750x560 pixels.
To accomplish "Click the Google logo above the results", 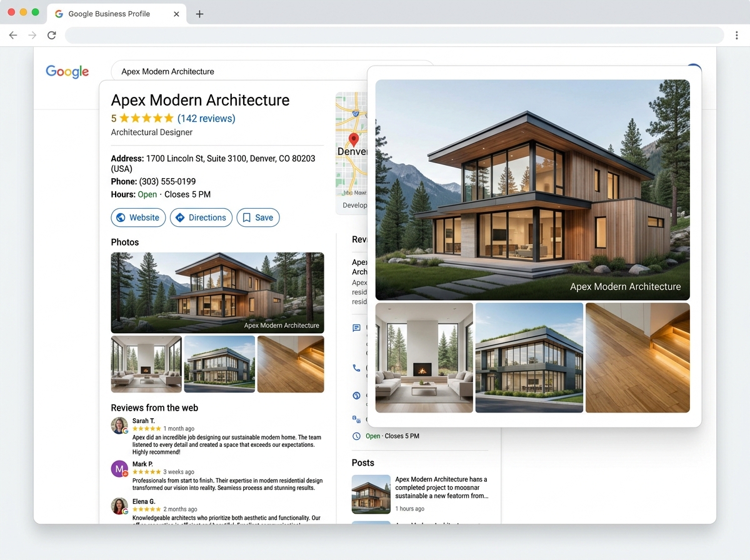I will tap(67, 71).
